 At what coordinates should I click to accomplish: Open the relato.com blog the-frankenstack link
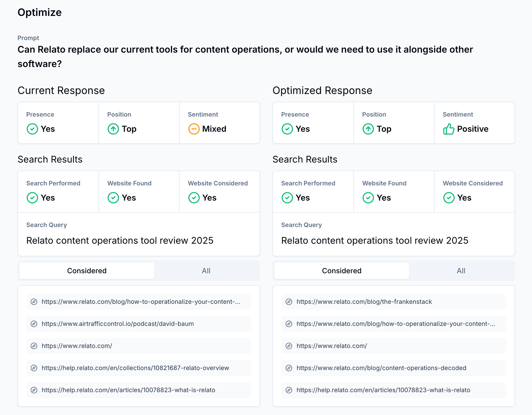[364, 302]
